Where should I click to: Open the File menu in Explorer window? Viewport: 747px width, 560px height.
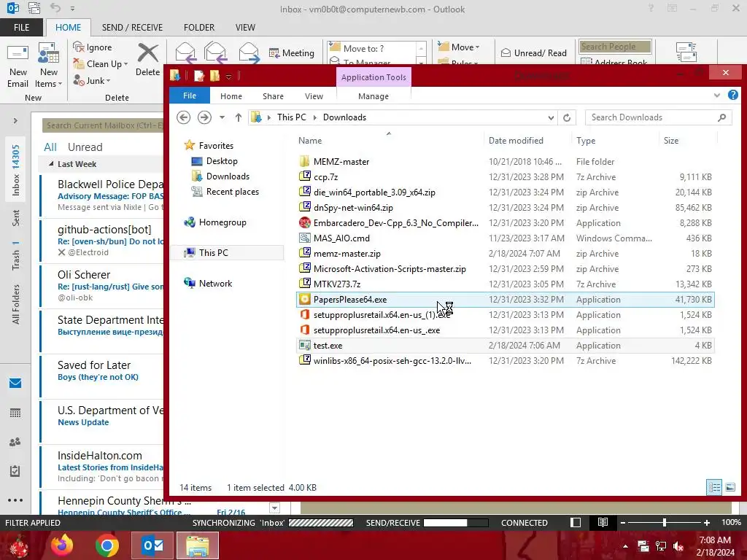(190, 96)
